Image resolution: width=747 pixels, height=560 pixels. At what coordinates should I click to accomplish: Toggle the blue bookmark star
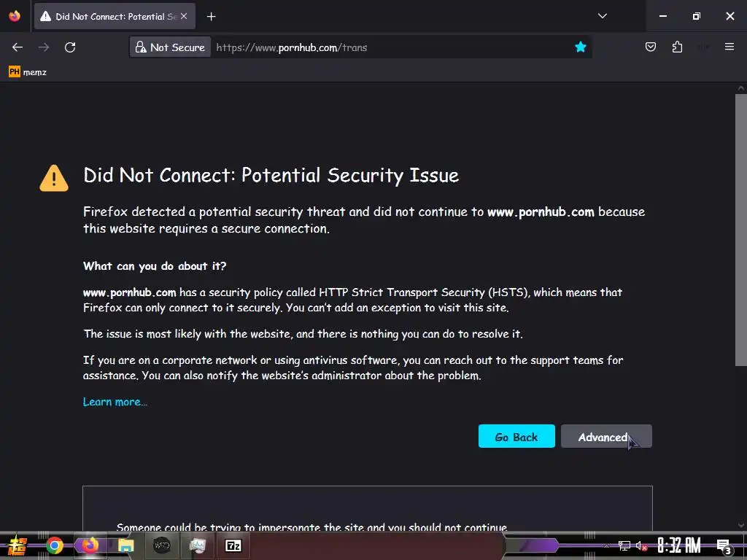click(x=580, y=47)
